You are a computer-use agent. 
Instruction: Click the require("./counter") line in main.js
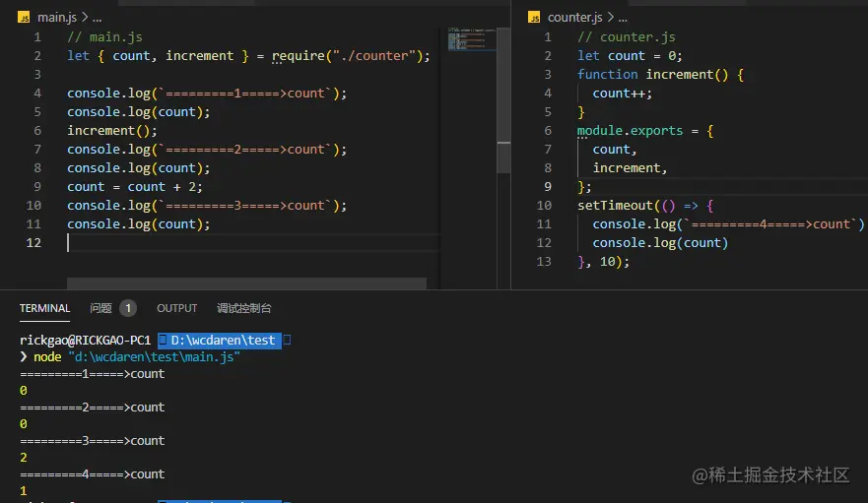click(x=248, y=56)
